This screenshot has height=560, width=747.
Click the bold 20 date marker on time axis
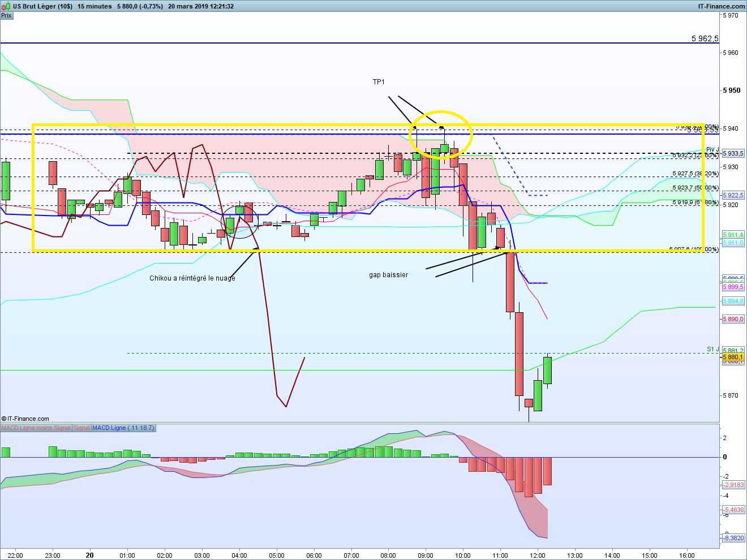[x=90, y=555]
